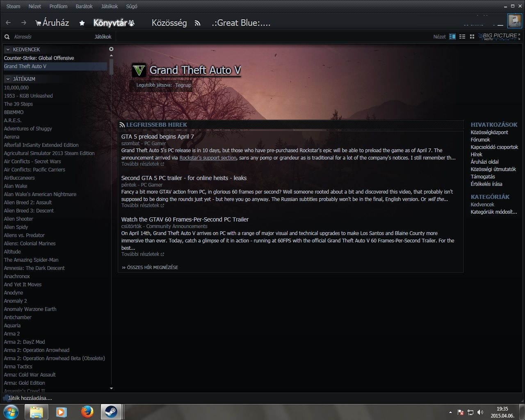The height and width of the screenshot is (420, 525).
Task: Go back with the left arrow
Action: [8, 23]
